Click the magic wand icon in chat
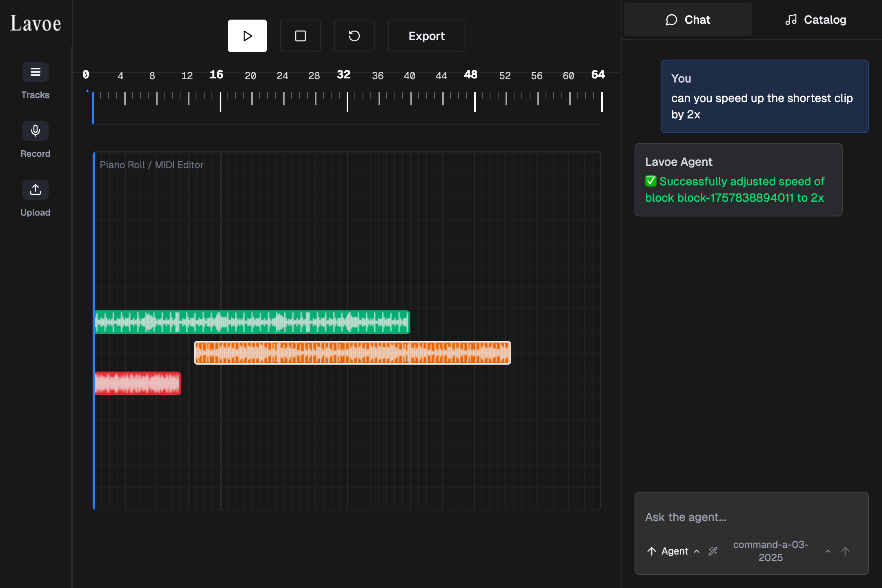882x588 pixels. click(x=713, y=551)
